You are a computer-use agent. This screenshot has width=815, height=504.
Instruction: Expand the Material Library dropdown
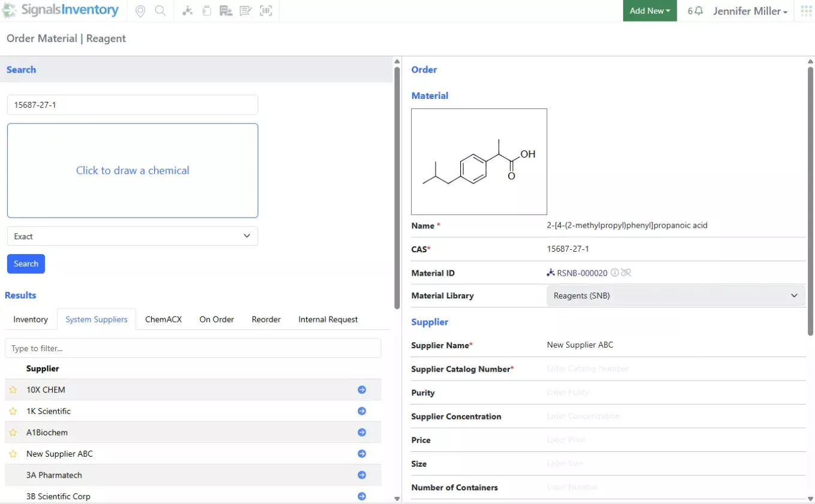[x=675, y=295]
